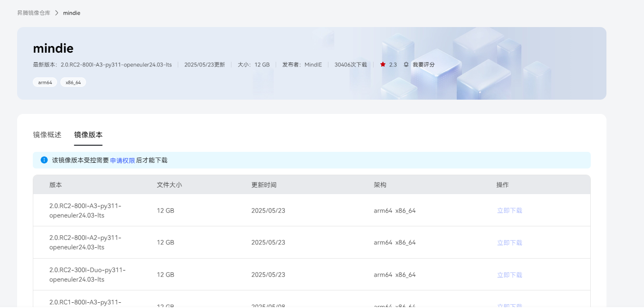
Task: Click the 架构 column header
Action: (380, 185)
